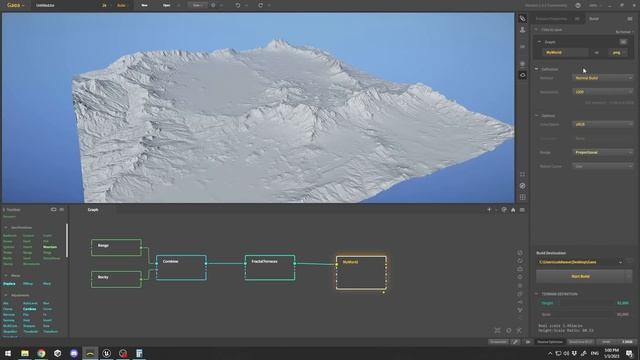The image size is (640, 360).
Task: Open the sRGB color space dropdown
Action: (603, 124)
